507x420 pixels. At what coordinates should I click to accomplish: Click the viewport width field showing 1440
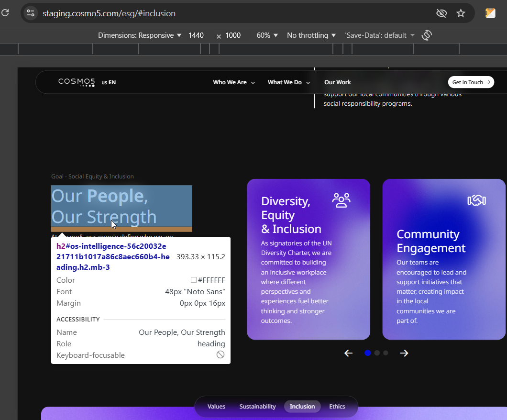[196, 35]
